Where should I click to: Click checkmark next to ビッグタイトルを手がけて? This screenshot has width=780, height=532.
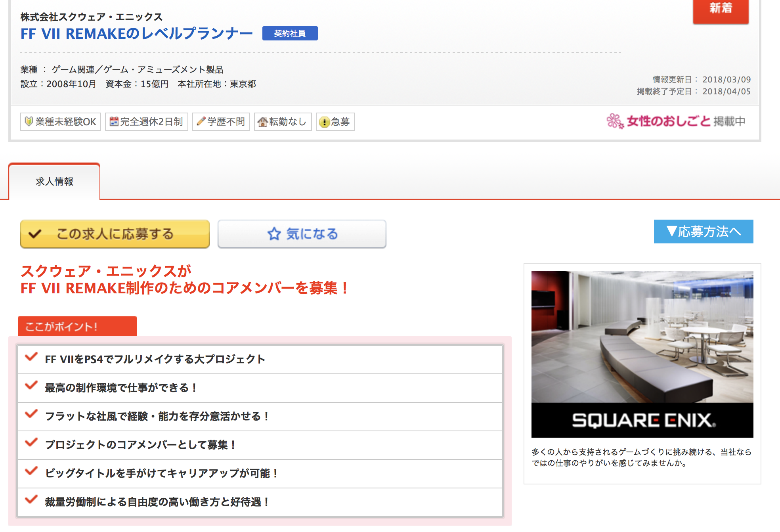pyautogui.click(x=31, y=471)
